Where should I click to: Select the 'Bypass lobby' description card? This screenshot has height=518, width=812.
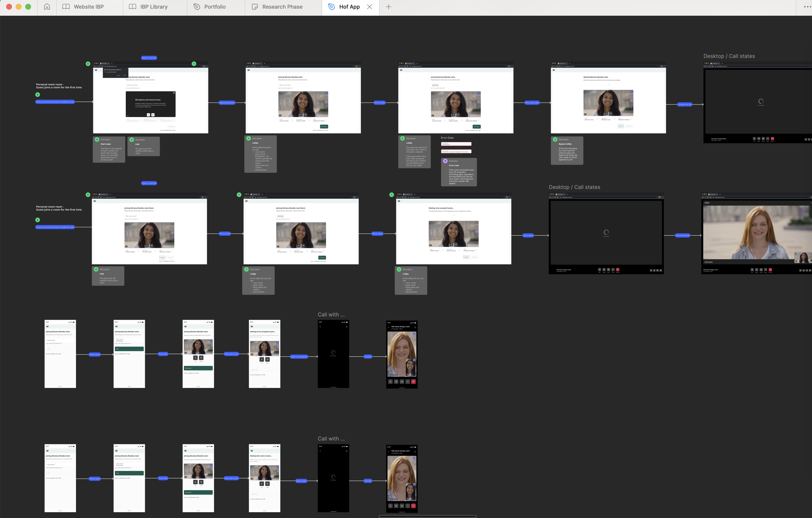pos(567,150)
